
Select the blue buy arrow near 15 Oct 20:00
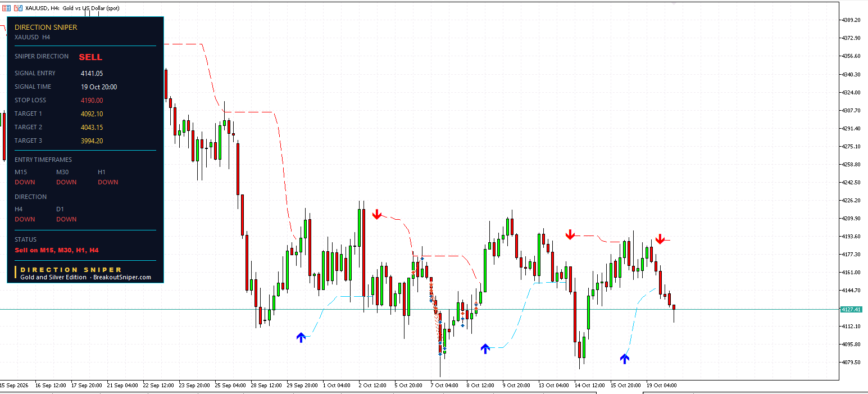pos(625,359)
